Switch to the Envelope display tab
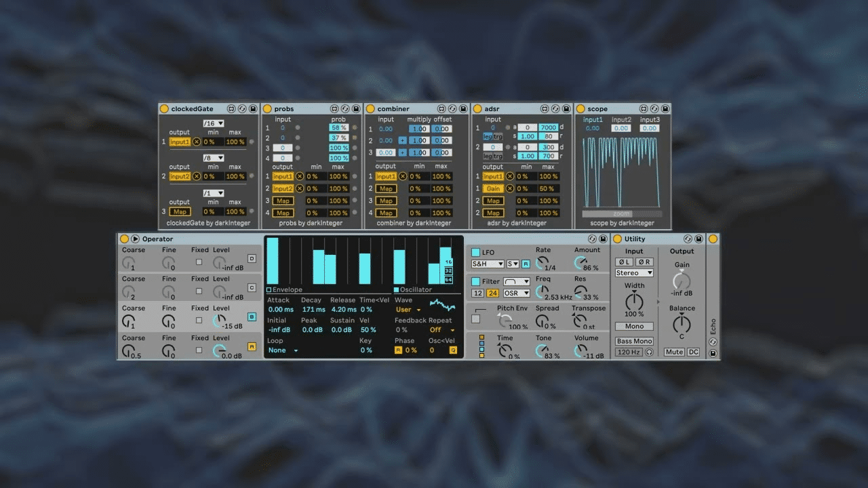Screen dimensions: 868x488 (284, 290)
